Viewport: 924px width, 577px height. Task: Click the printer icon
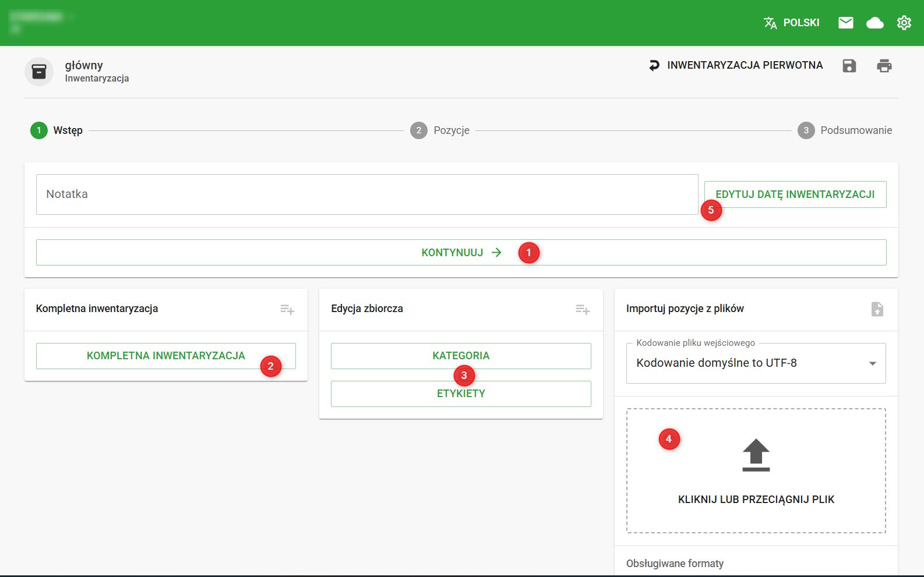[884, 66]
